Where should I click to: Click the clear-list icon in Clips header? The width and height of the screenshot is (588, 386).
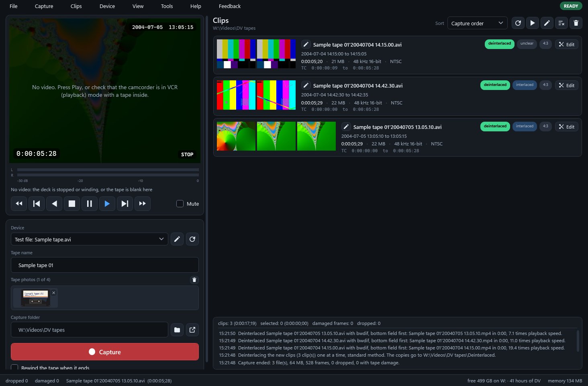(561, 23)
